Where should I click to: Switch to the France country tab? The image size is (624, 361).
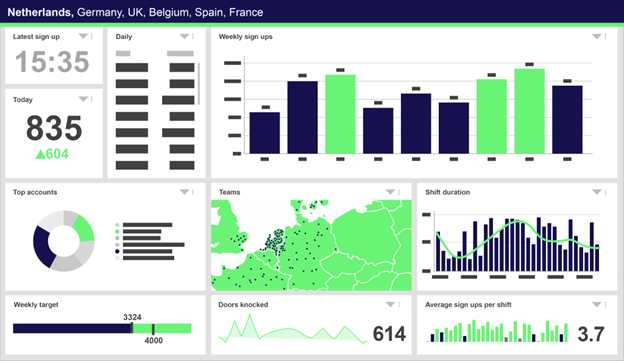tap(246, 12)
